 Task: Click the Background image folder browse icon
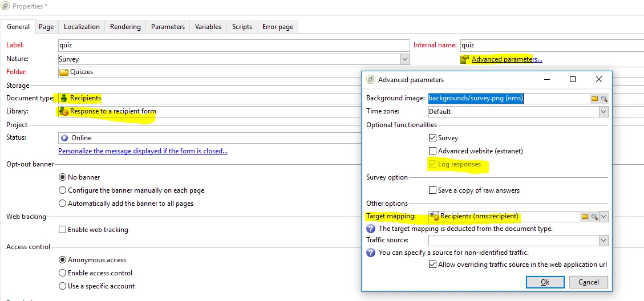[x=594, y=99]
